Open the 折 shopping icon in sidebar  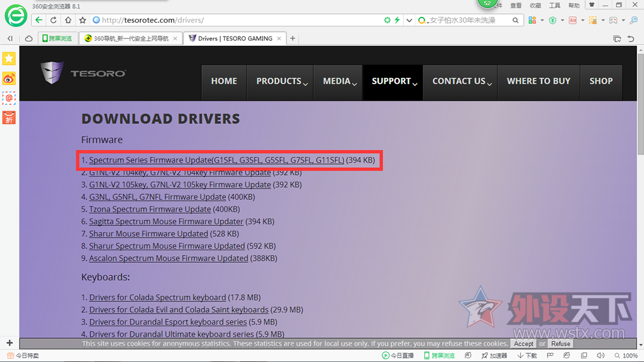click(9, 118)
